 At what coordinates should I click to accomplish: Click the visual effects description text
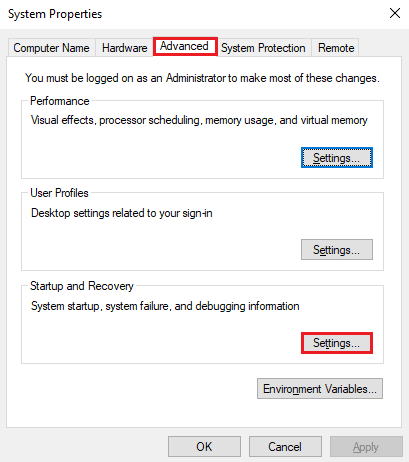(199, 120)
